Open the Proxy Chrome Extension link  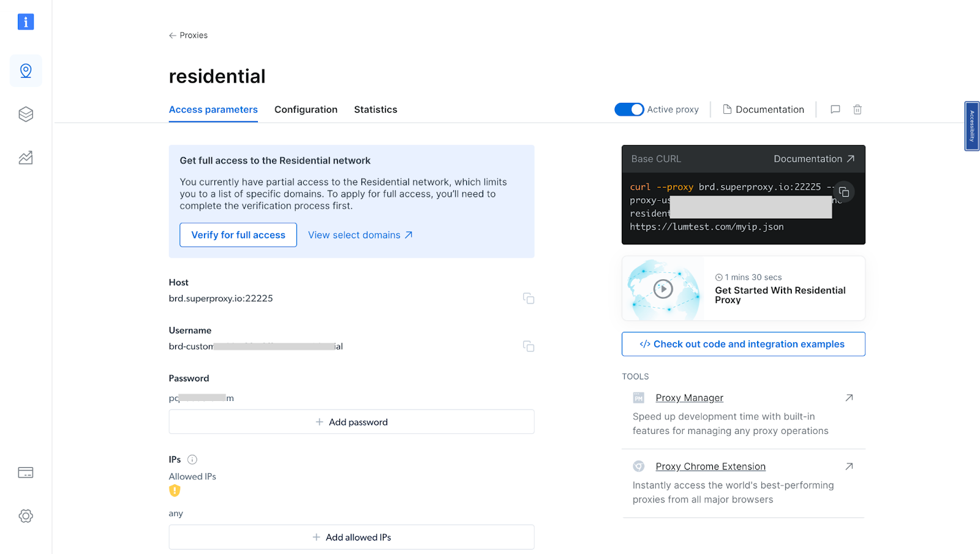click(x=710, y=466)
